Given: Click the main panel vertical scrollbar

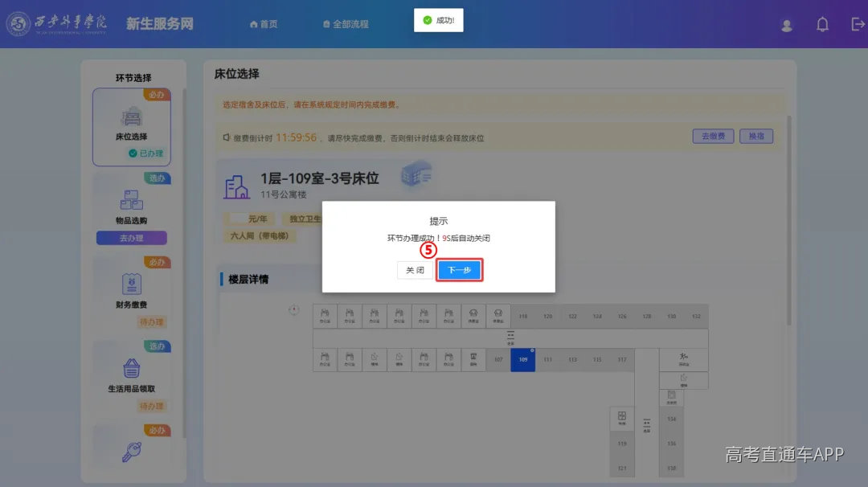Looking at the screenshot, I should pos(789,220).
